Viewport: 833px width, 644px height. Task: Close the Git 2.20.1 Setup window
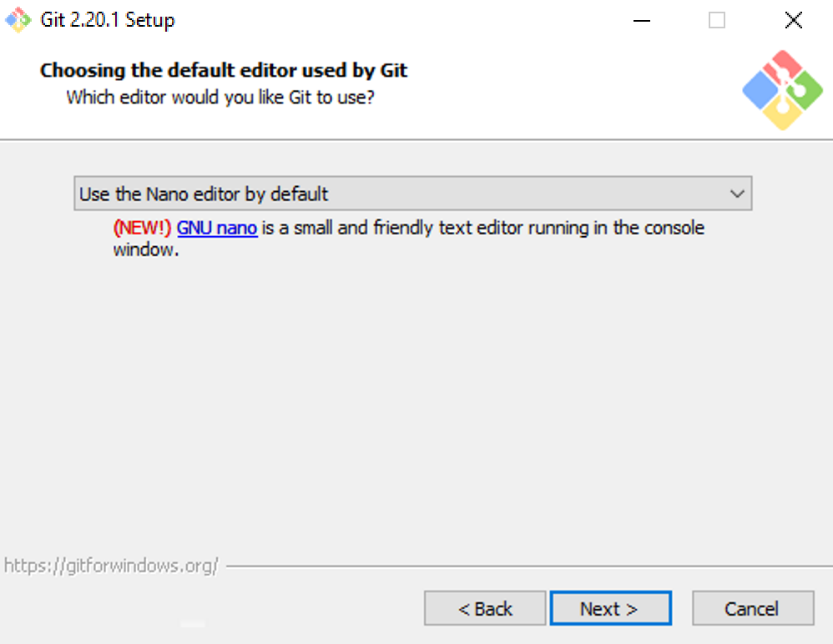click(x=793, y=21)
